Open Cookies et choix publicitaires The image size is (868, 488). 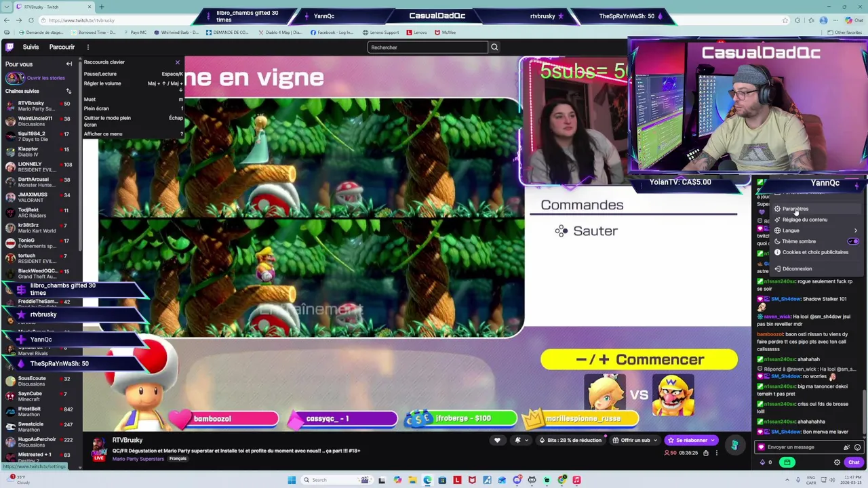tap(816, 252)
